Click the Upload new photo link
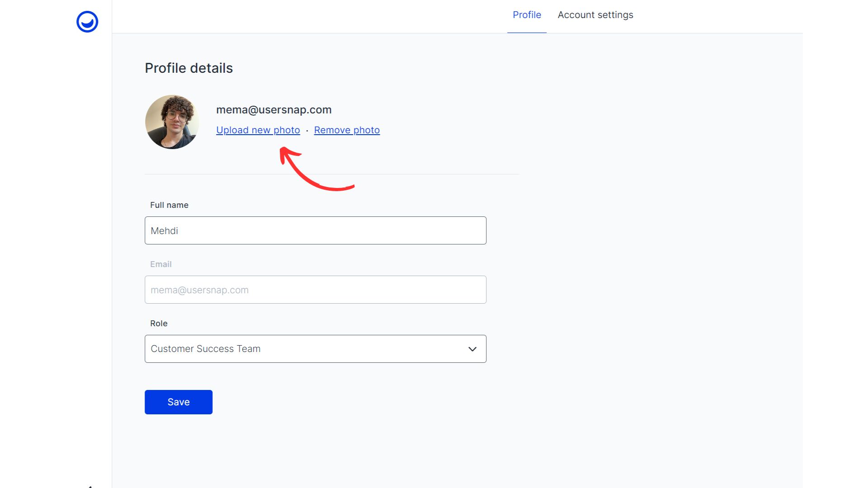Image resolution: width=868 pixels, height=488 pixels. pyautogui.click(x=258, y=130)
